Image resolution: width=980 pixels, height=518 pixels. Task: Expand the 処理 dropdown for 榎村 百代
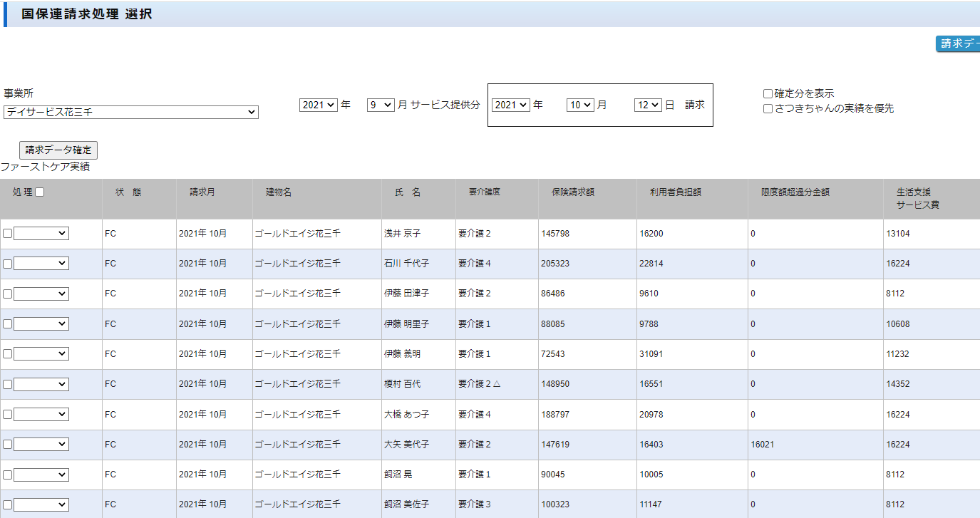coord(41,384)
